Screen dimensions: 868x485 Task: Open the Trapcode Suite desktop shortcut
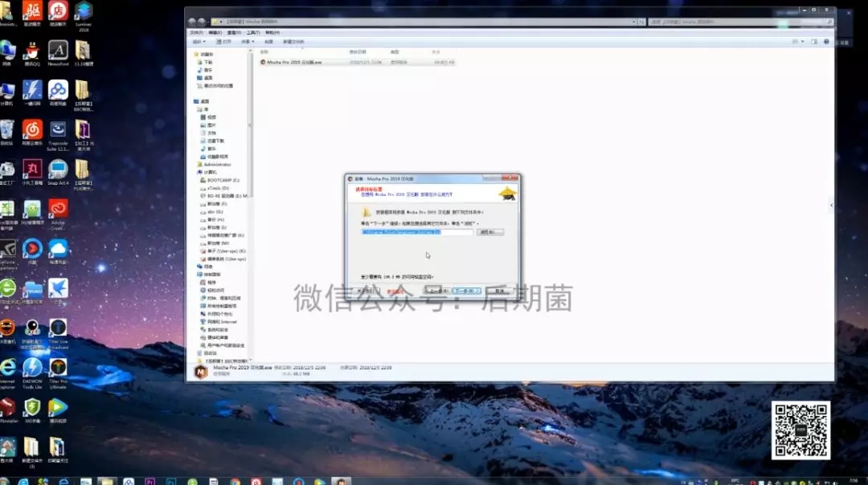pyautogui.click(x=58, y=131)
